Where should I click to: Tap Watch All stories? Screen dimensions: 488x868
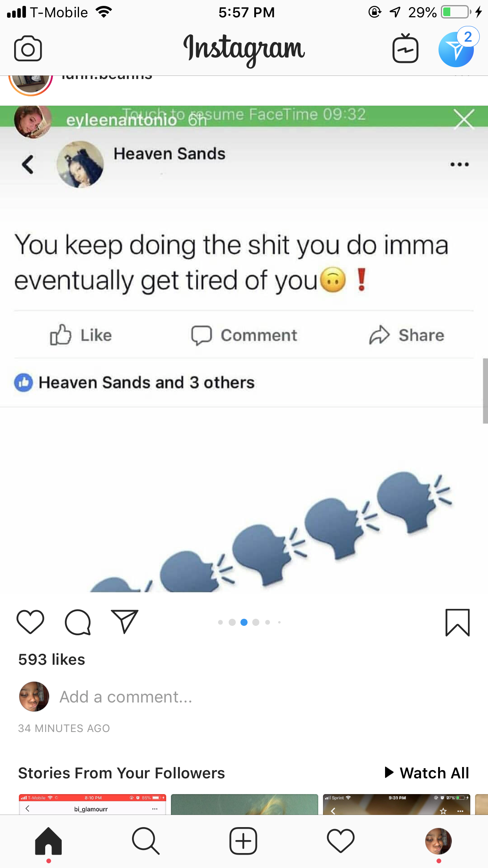pyautogui.click(x=427, y=773)
